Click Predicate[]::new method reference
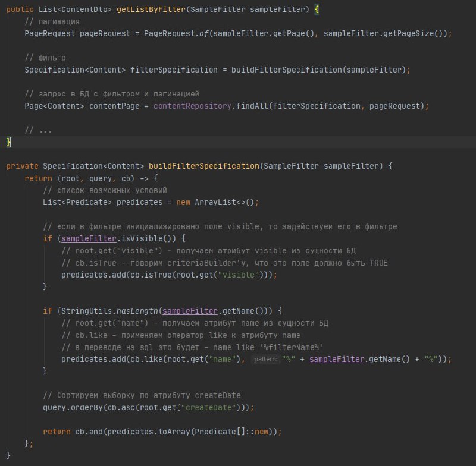The height and width of the screenshot is (466, 476). click(x=231, y=432)
